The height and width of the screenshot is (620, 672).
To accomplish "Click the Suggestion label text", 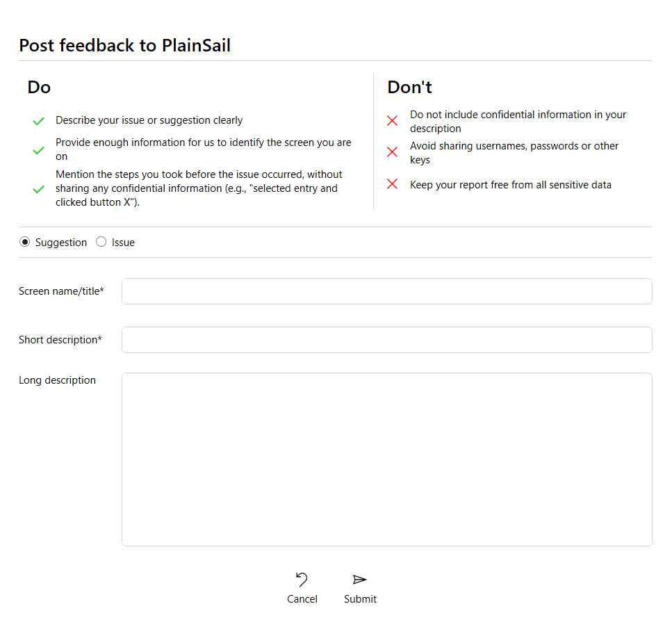I will pyautogui.click(x=61, y=243).
